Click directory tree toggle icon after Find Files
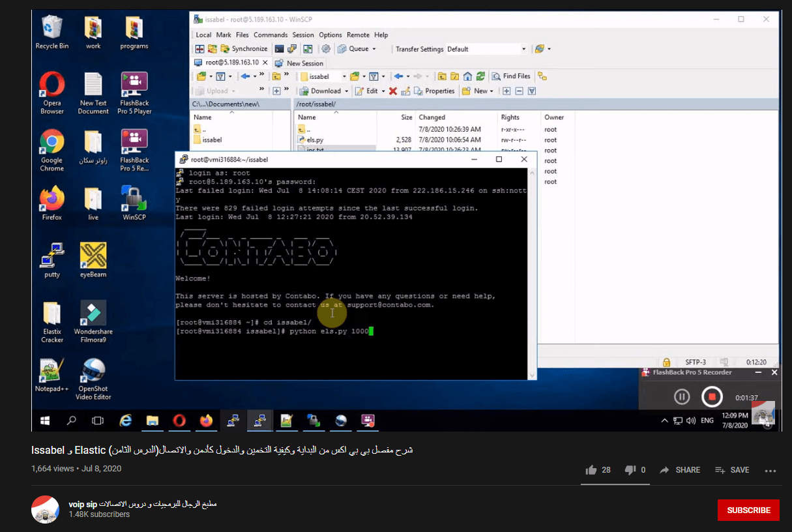The image size is (792, 532). click(x=542, y=76)
